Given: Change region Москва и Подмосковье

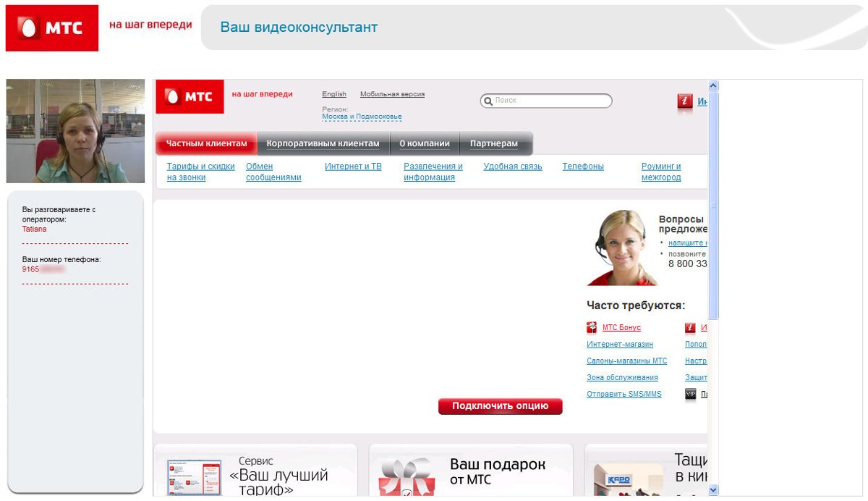Looking at the screenshot, I should pos(362,117).
